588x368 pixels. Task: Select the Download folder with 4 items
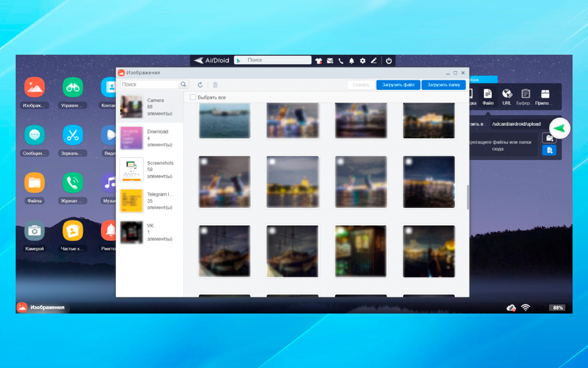[x=149, y=138]
